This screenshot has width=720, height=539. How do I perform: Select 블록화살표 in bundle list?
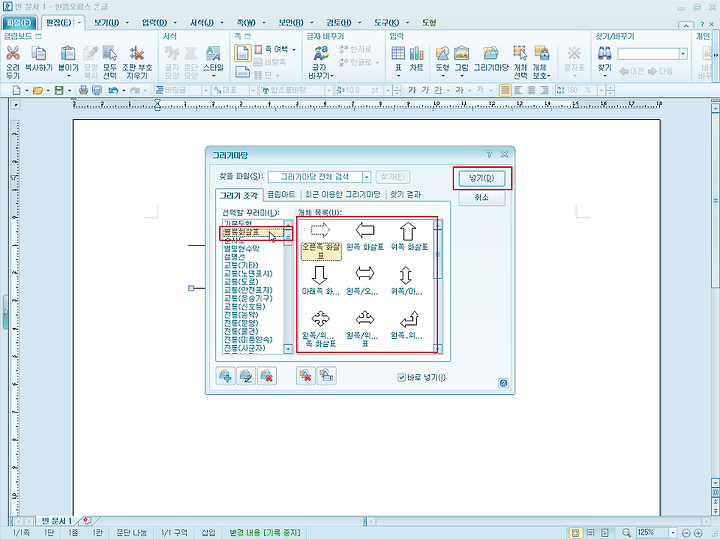point(253,233)
